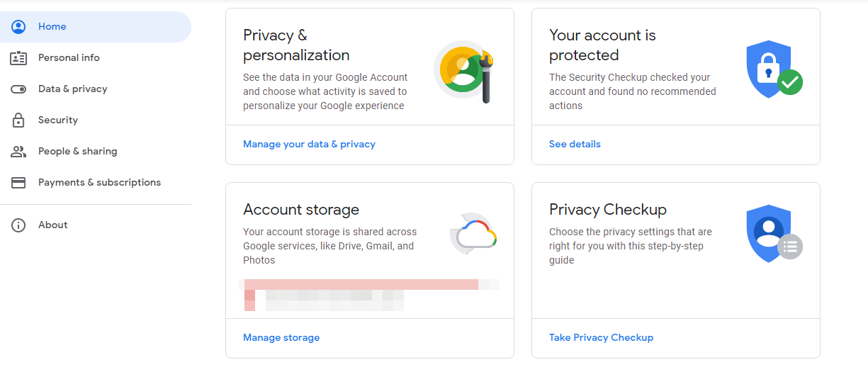Click the Security padlock icon

(18, 120)
